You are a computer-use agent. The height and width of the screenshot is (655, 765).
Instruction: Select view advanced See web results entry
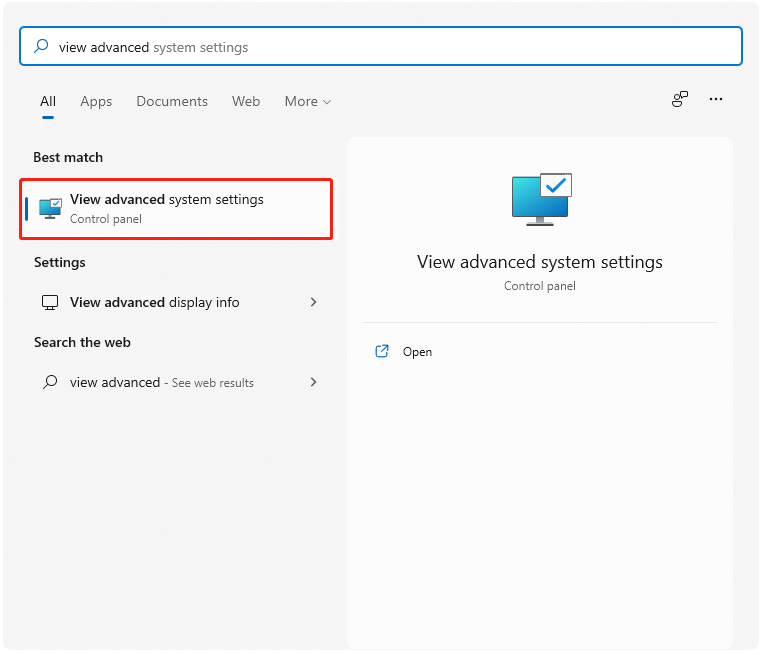pos(179,382)
